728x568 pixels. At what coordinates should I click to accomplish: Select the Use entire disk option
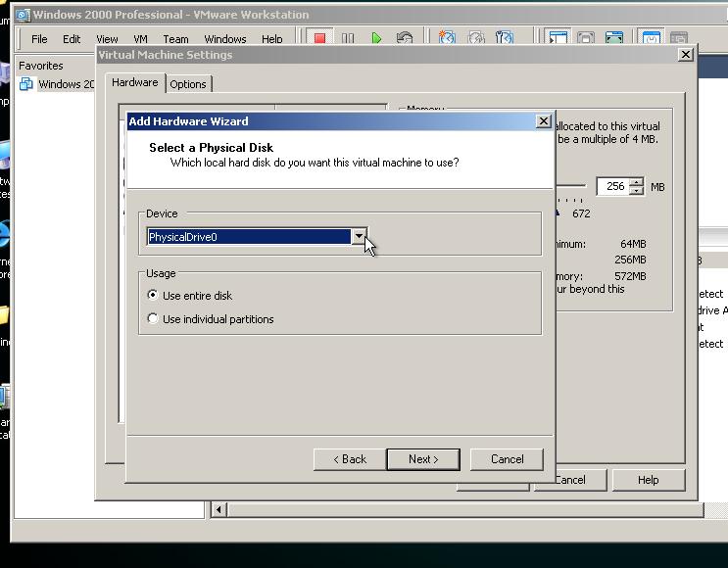click(x=152, y=295)
